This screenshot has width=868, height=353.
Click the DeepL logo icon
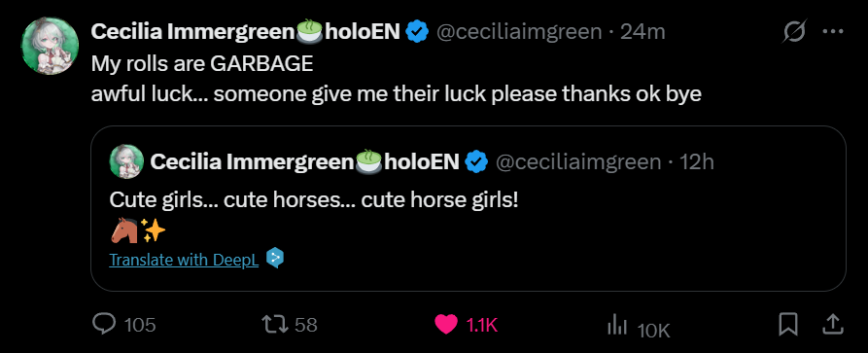[x=275, y=258]
